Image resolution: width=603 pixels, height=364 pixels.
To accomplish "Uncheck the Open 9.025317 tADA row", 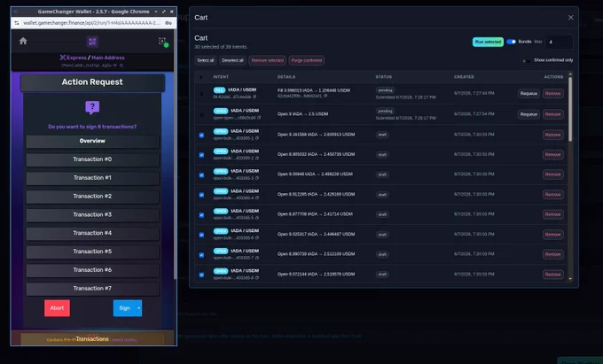I will click(201, 235).
